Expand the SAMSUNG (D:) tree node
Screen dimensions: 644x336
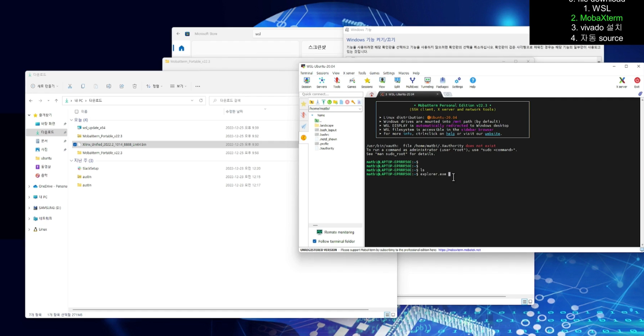pos(29,208)
